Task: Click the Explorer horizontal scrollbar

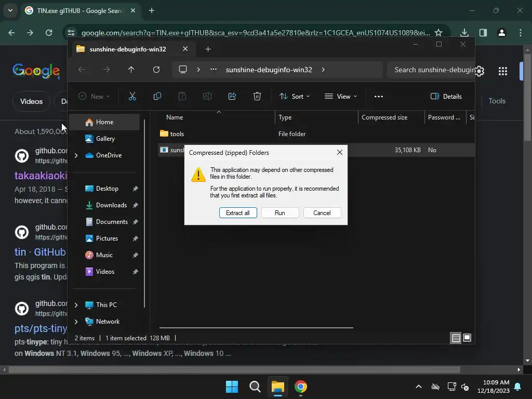Action: (256, 328)
